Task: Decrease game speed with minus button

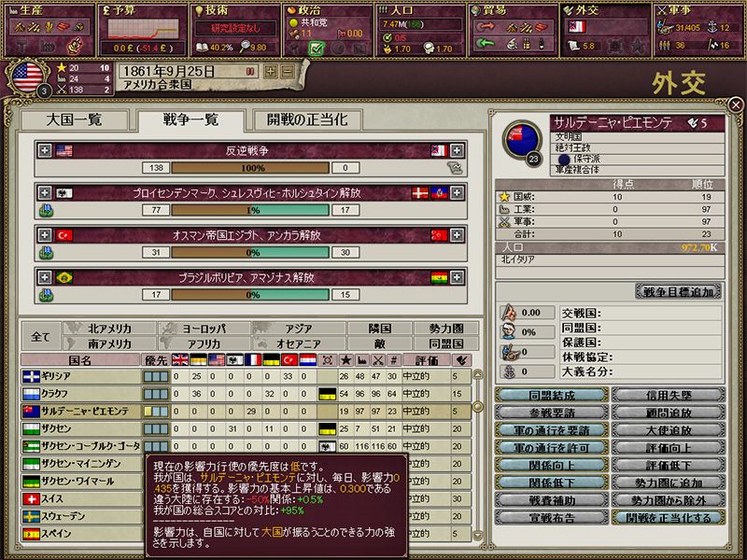Action: click(288, 72)
